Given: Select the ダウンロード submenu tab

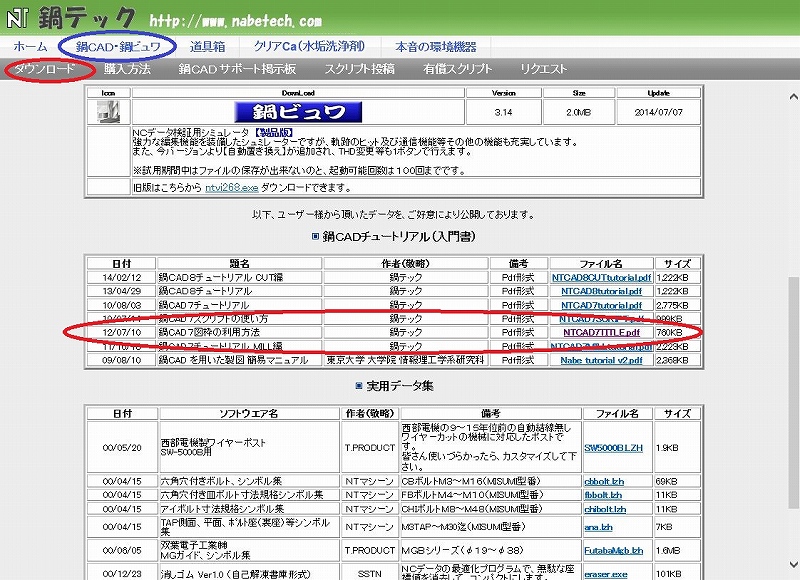Looking at the screenshot, I should pyautogui.click(x=44, y=69).
